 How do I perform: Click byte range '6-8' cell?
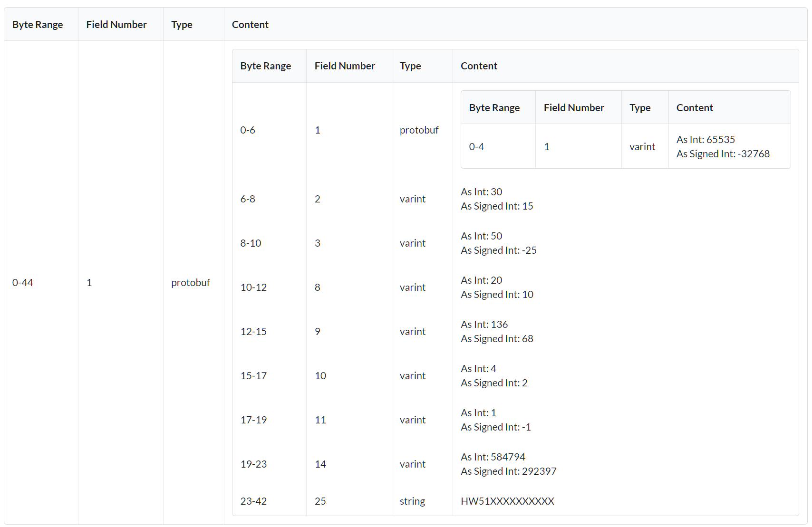click(248, 199)
